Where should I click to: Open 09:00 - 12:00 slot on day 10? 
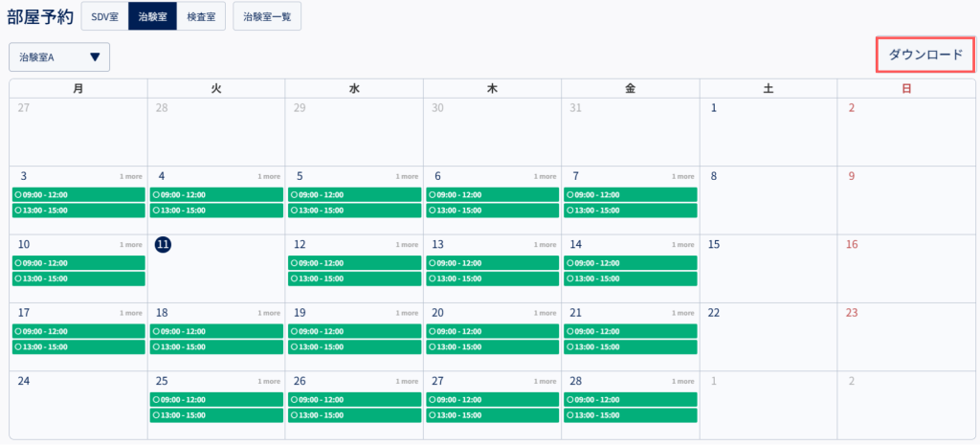[78, 262]
